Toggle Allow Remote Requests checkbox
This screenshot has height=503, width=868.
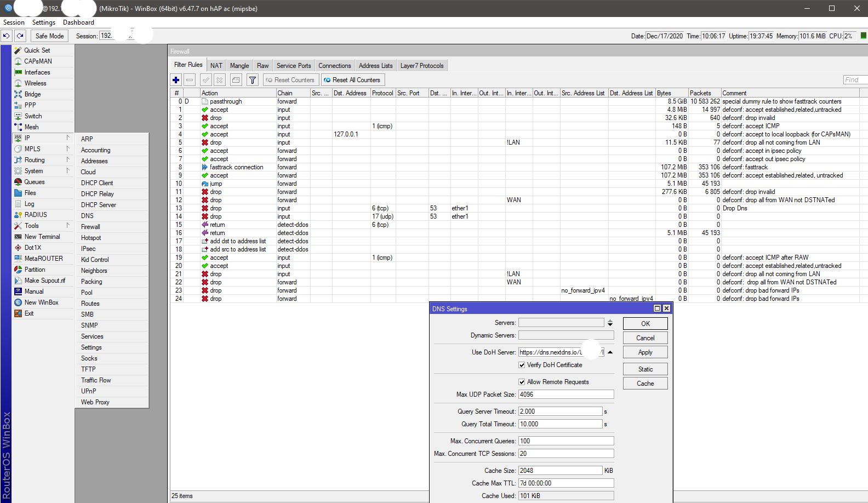coord(522,382)
